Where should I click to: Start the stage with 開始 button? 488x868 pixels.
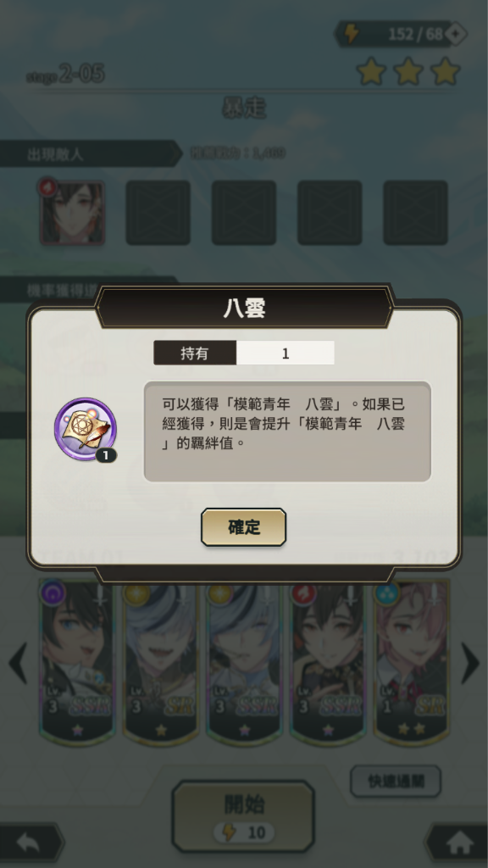tap(243, 816)
